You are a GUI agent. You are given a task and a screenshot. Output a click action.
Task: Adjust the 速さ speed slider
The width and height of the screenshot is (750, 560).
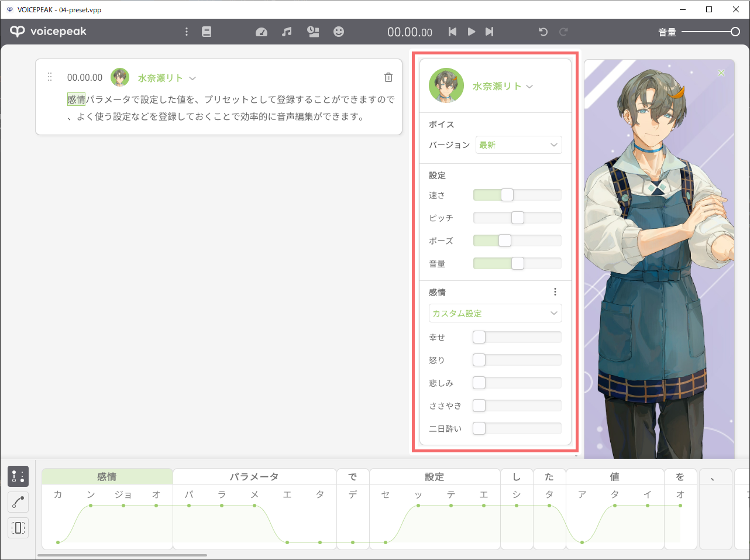pyautogui.click(x=517, y=195)
